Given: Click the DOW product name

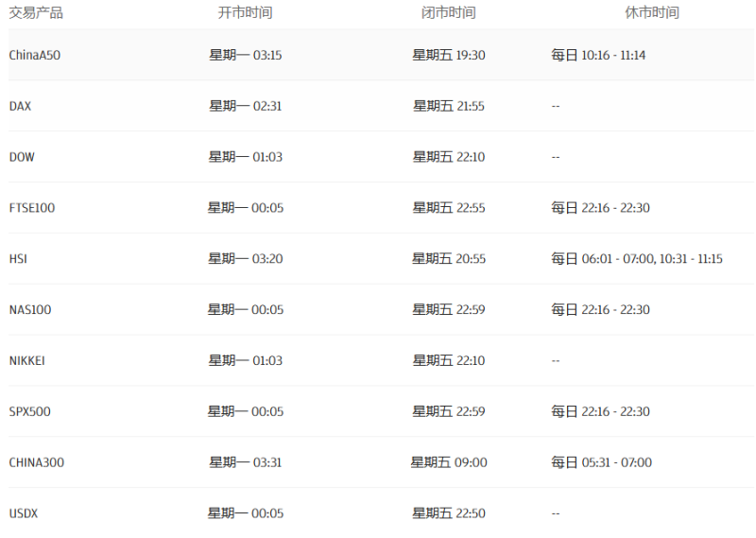Looking at the screenshot, I should tap(22, 157).
